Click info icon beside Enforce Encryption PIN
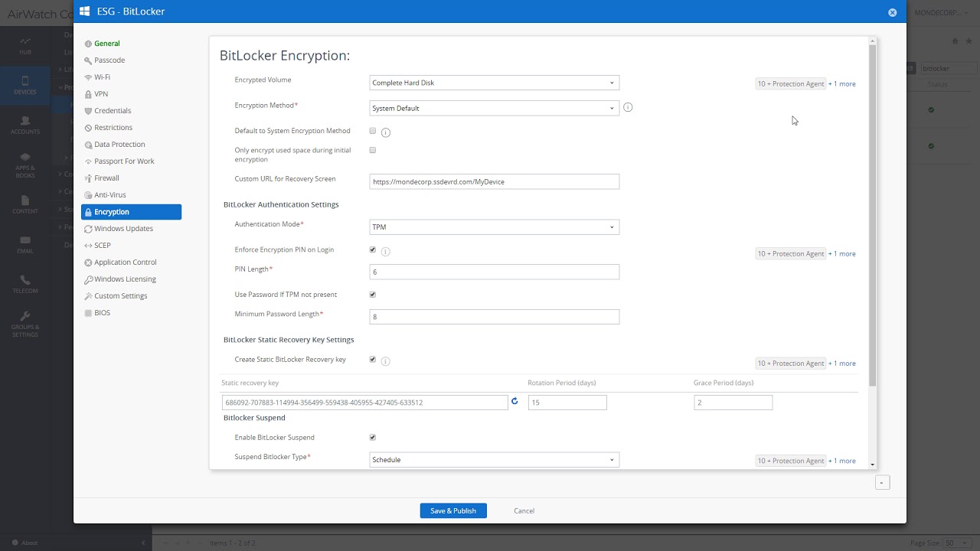 (386, 251)
